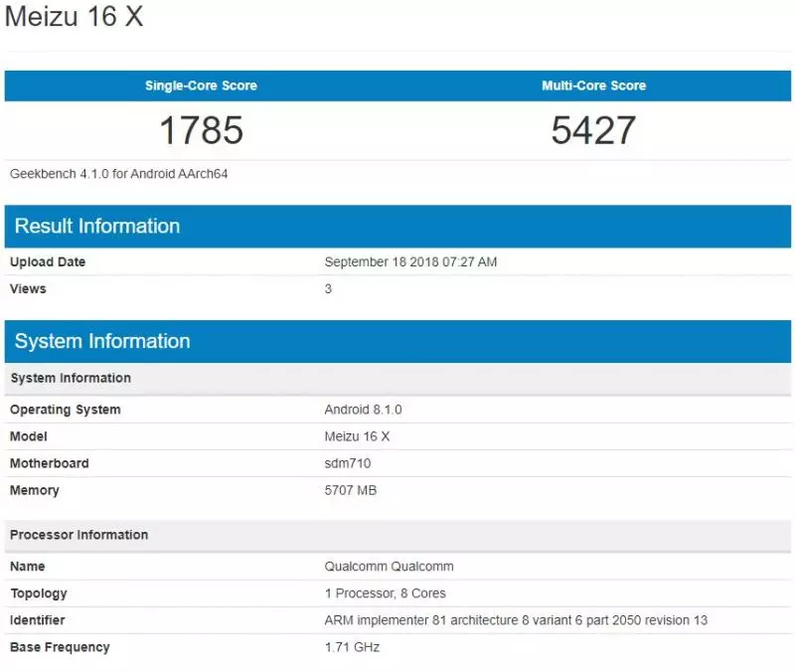The height and width of the screenshot is (672, 795).
Task: Select the date September 18 2018 07:27 AM
Action: [410, 262]
